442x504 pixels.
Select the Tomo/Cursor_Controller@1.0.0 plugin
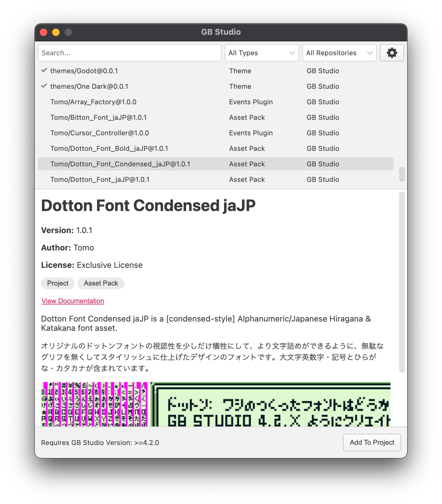tap(216, 133)
